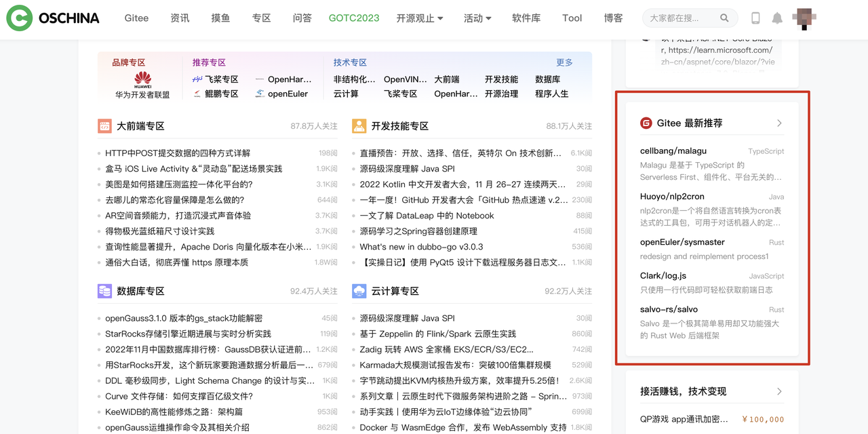This screenshot has height=434, width=868.
Task: Open 程序人生 technical zone link
Action: pos(552,94)
